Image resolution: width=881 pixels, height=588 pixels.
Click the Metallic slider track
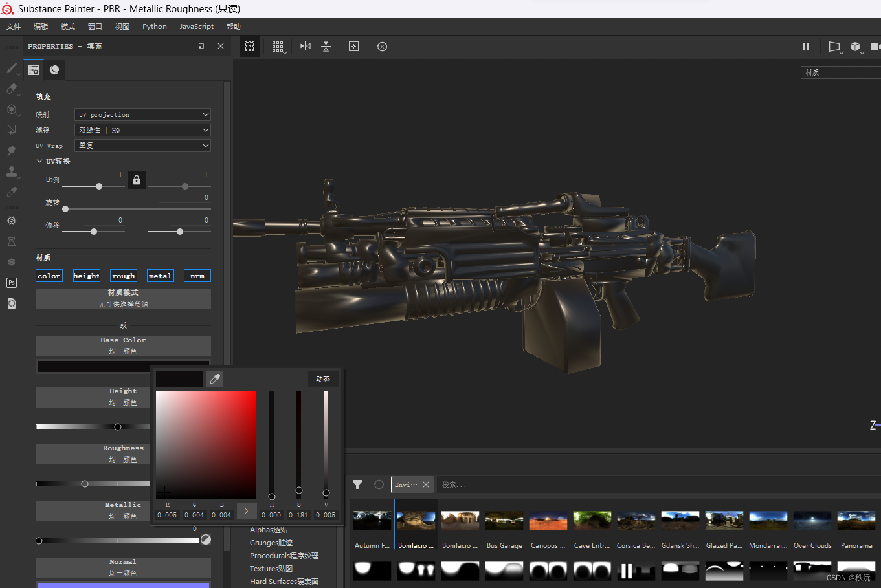tap(118, 540)
